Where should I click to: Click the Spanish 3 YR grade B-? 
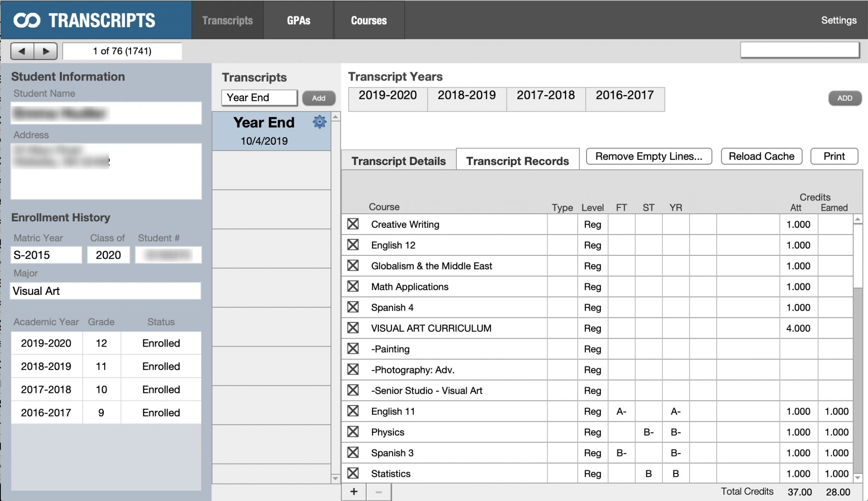(x=676, y=453)
